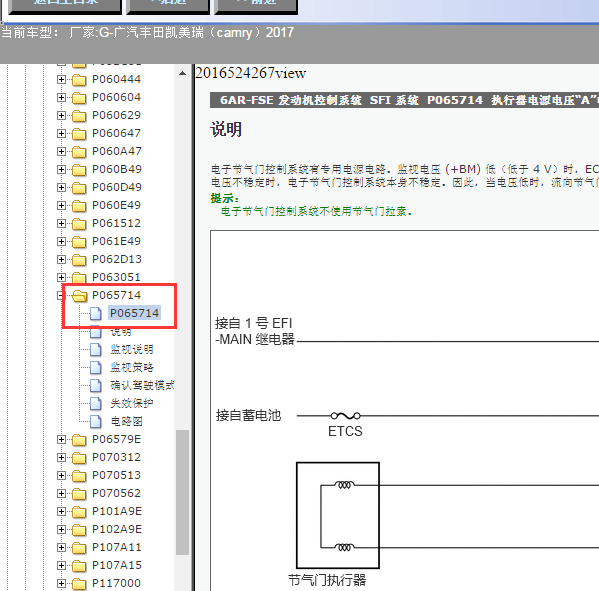Screen dimensions: 599x591
Task: Click the tree scrollbar up arrow
Action: click(x=182, y=73)
